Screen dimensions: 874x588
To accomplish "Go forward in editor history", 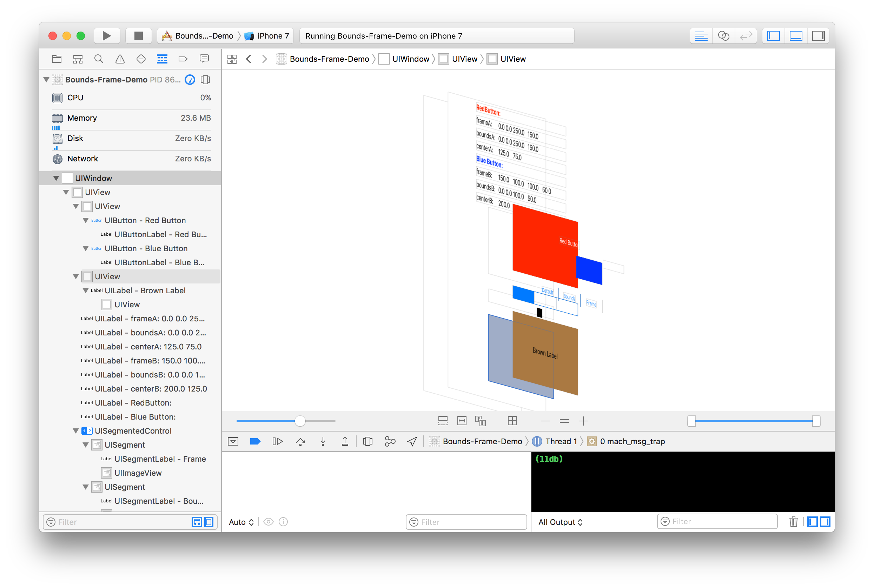I will click(x=264, y=59).
